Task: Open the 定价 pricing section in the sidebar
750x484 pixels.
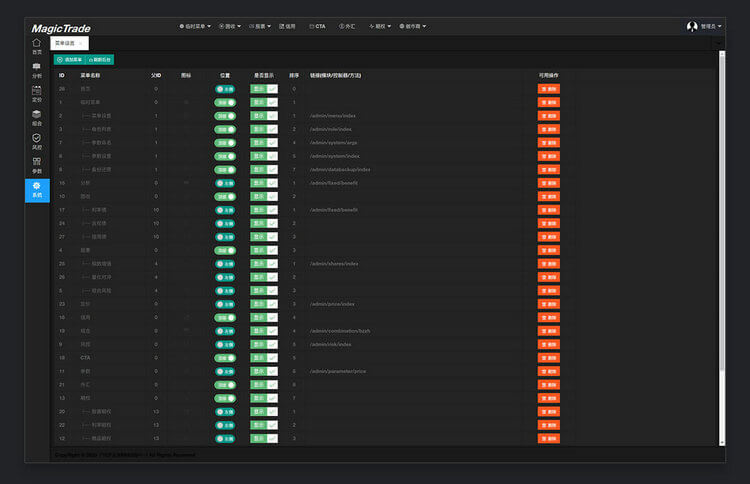Action: pos(36,94)
